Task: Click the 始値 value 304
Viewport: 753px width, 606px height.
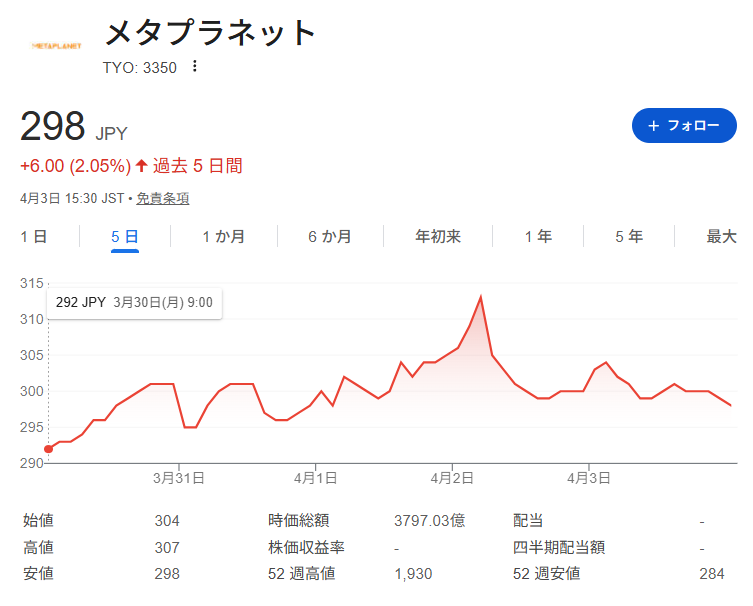Action: [x=167, y=521]
